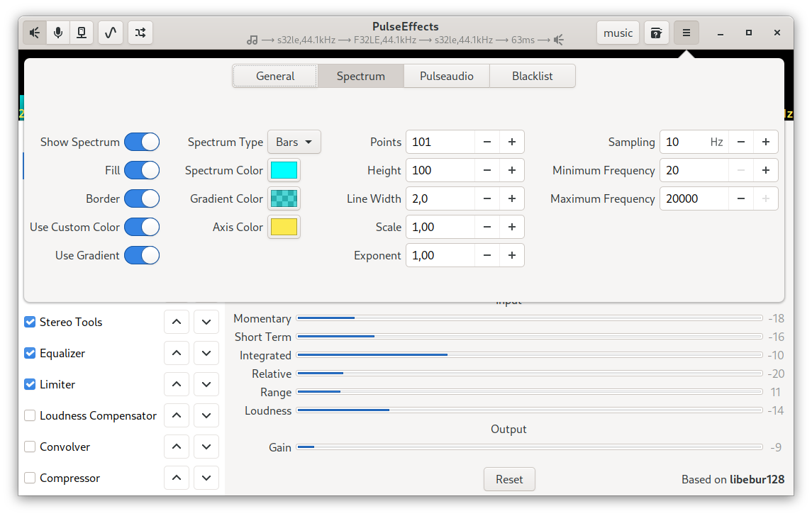
Task: Uncheck the Stereo Tools checkbox
Action: tap(30, 322)
